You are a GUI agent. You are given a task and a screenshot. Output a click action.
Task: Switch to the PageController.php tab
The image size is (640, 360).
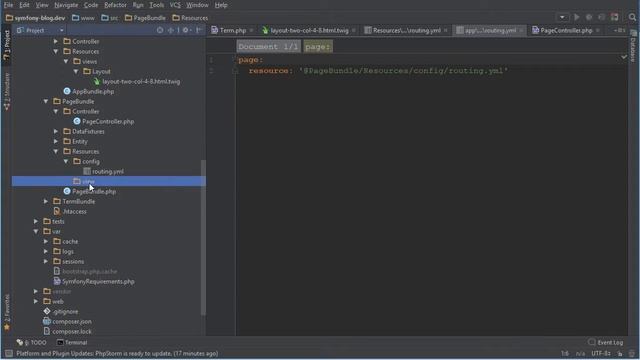[566, 31]
